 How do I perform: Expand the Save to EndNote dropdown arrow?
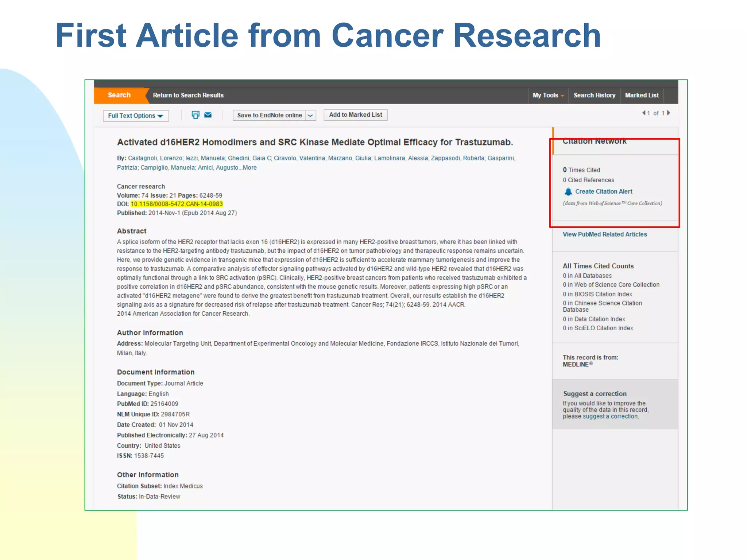pos(310,115)
